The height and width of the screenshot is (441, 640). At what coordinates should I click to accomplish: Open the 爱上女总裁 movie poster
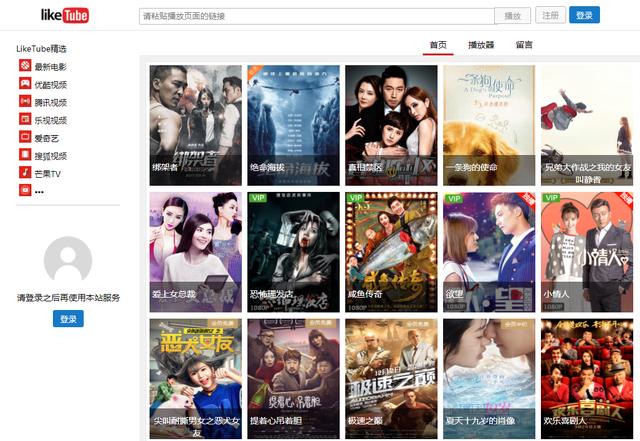pyautogui.click(x=196, y=252)
